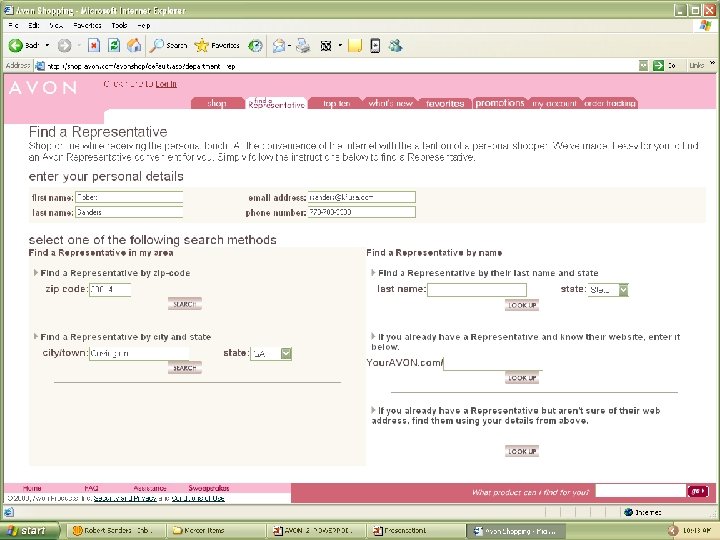Click the browser Forward arrow
Viewport: 720px width, 540px height.
tap(64, 45)
